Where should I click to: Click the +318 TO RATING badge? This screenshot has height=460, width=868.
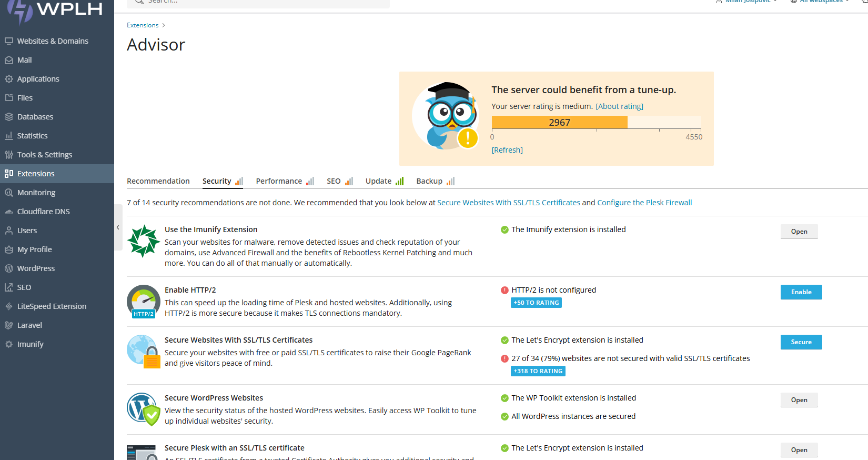pos(538,371)
